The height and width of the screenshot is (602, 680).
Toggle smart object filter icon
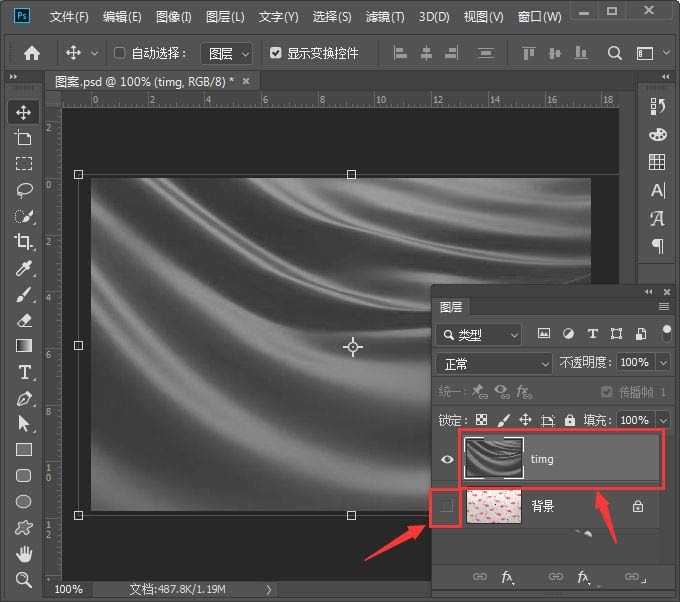(641, 334)
